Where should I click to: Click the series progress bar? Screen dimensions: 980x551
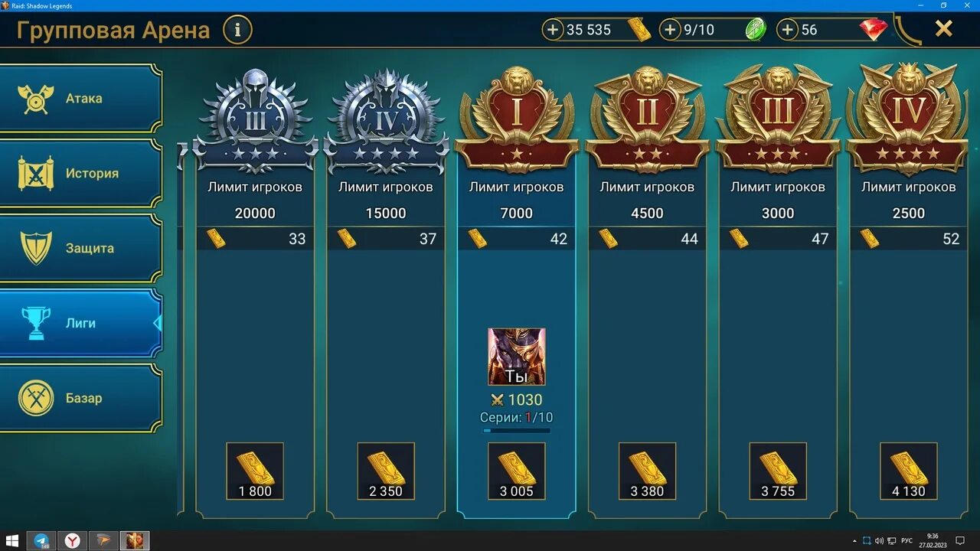tap(517, 431)
